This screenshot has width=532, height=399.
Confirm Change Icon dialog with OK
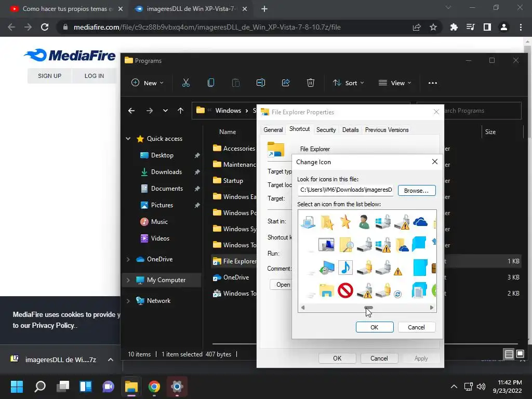point(375,327)
